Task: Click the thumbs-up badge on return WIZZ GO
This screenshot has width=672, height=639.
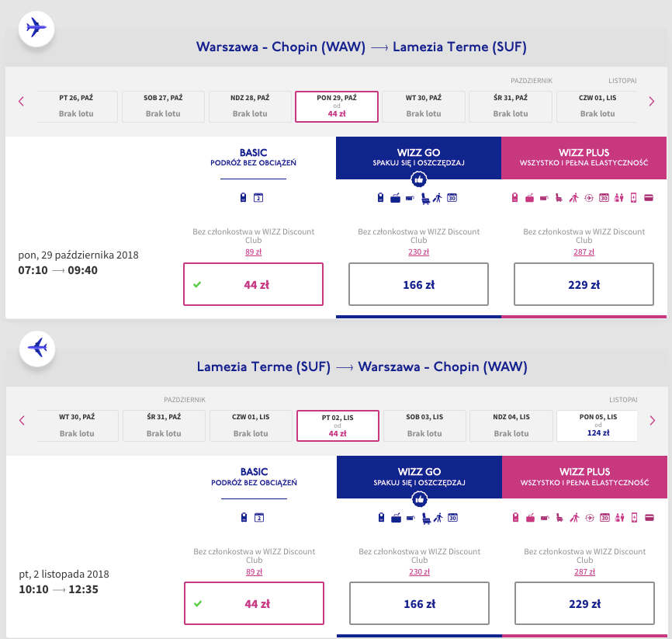Action: 419,498
